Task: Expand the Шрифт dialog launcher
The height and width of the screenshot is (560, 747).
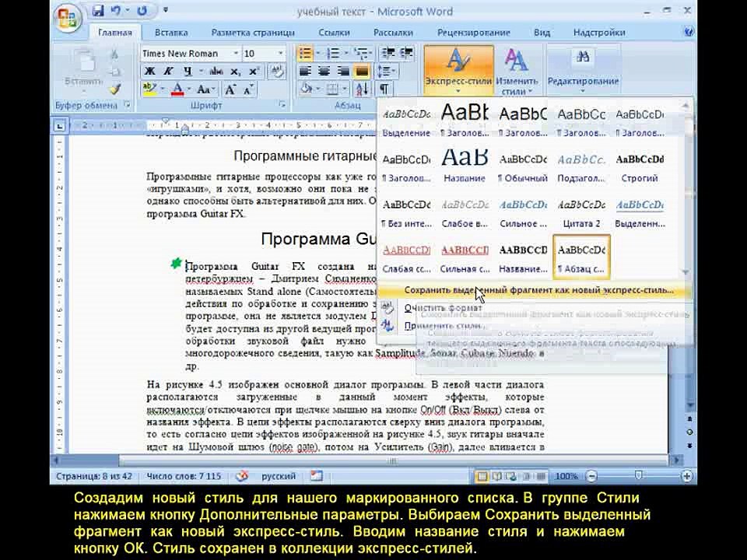Action: [282, 105]
